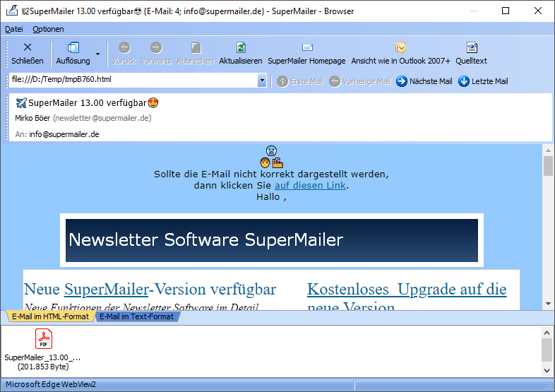Show the Quelltext source view
Viewport: 555px width, 392px height.
pos(471,54)
